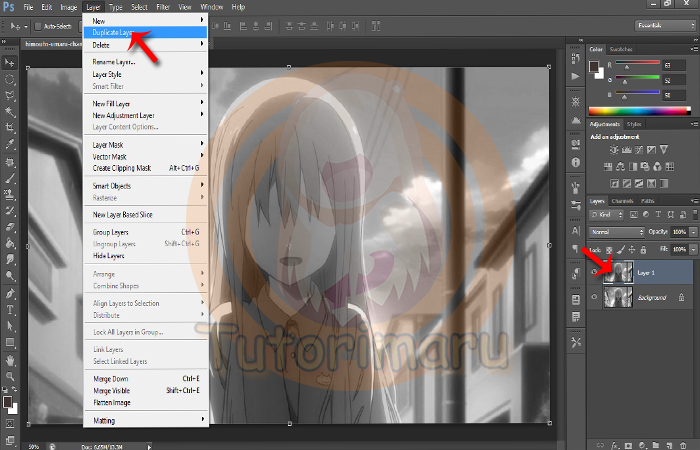Viewport: 700px width, 450px height.
Task: Expand the New Adjustment Layer submenu
Action: pos(146,115)
